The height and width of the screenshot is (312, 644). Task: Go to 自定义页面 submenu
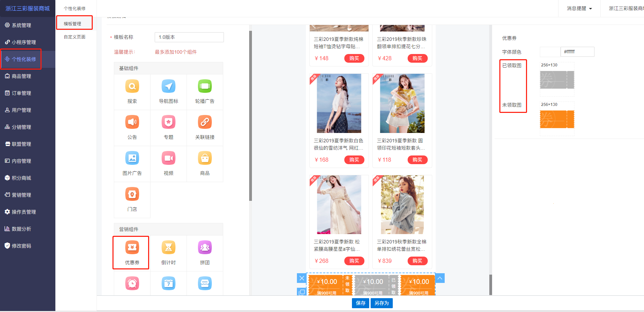[74, 37]
